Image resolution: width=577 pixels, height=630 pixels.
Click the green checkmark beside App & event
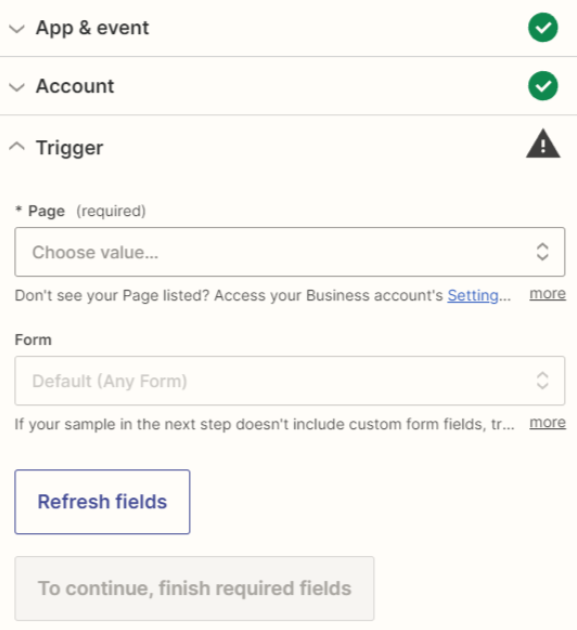click(543, 27)
